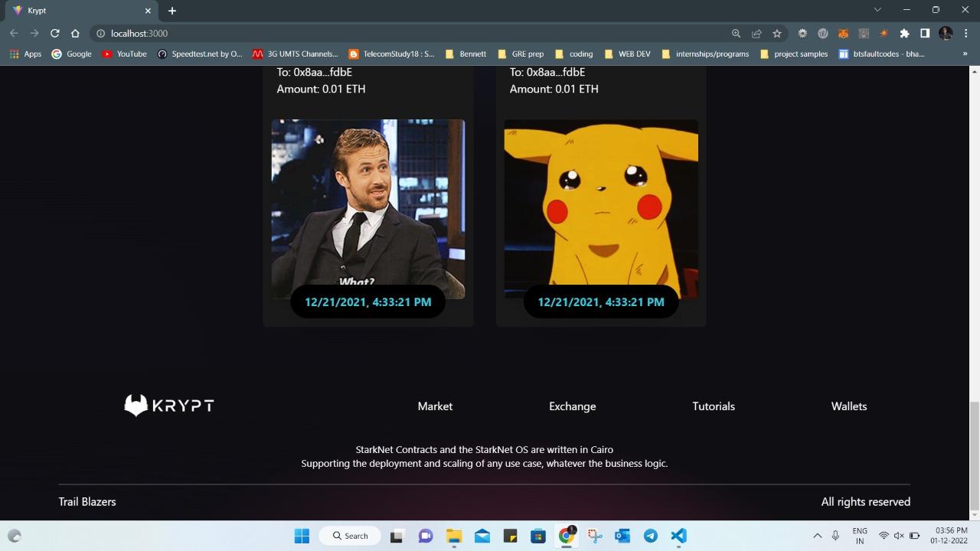Open the GRE prep bookmark folder
Viewport: 980px width, 551px height.
(x=521, y=54)
